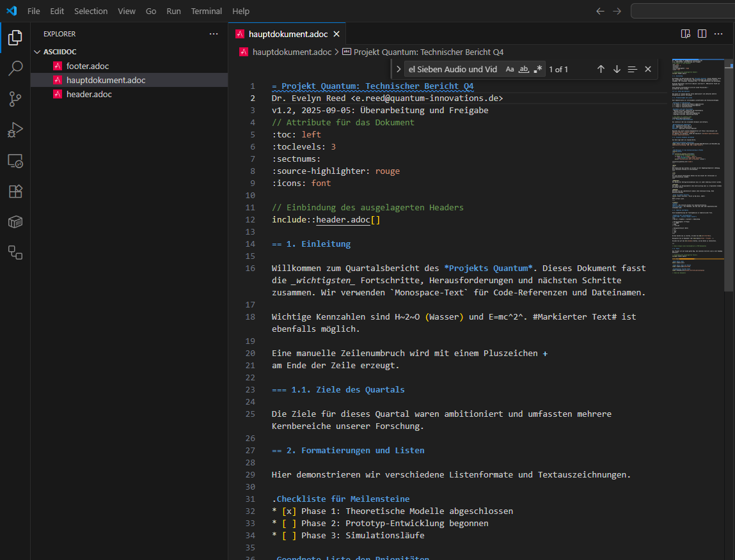This screenshot has width=735, height=560.
Task: Open the Search view in activity bar
Action: tap(15, 68)
